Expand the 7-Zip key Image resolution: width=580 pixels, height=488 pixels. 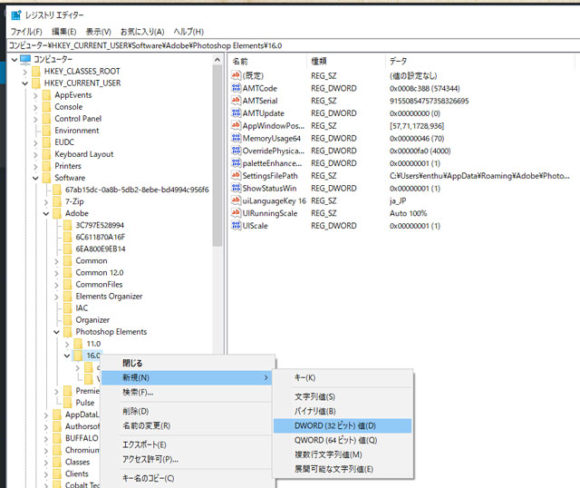(x=46, y=202)
